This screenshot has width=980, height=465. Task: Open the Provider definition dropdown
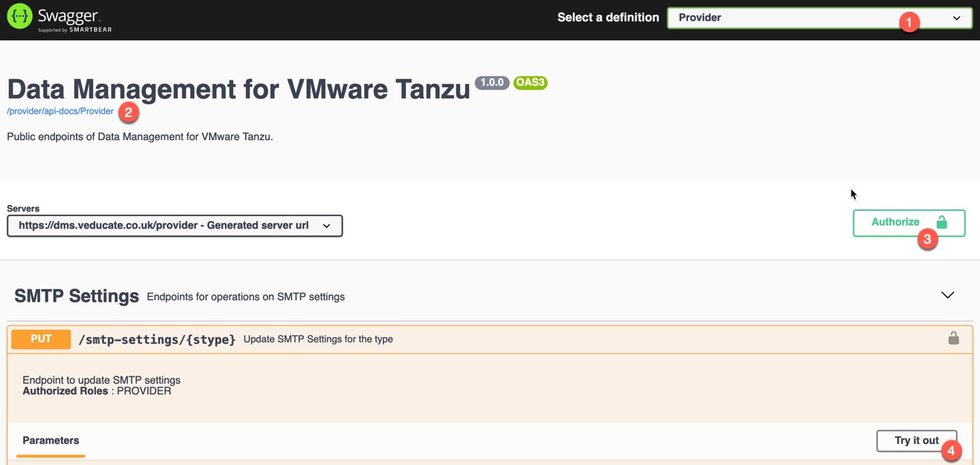point(819,18)
